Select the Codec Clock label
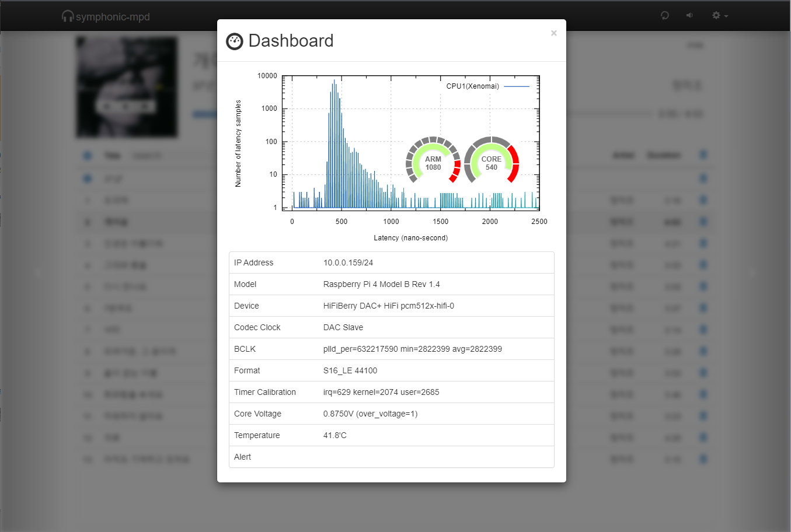Image resolution: width=791 pixels, height=532 pixels. [x=257, y=327]
